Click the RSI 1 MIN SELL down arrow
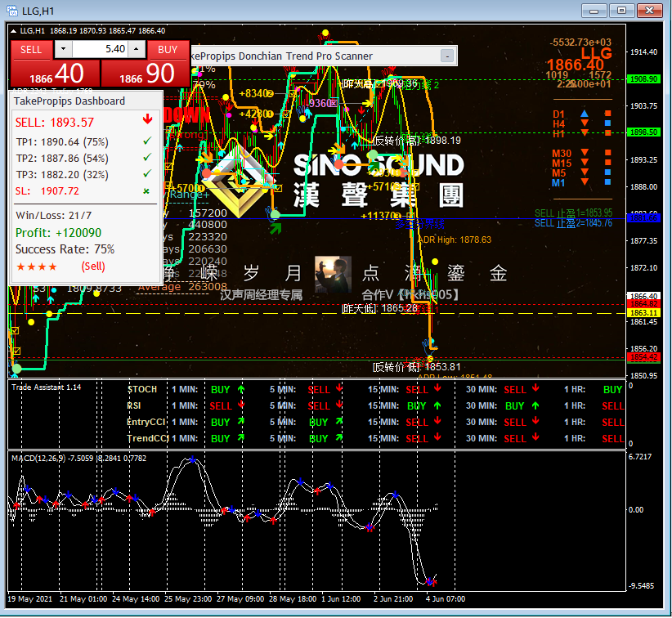The image size is (672, 618). point(241,405)
